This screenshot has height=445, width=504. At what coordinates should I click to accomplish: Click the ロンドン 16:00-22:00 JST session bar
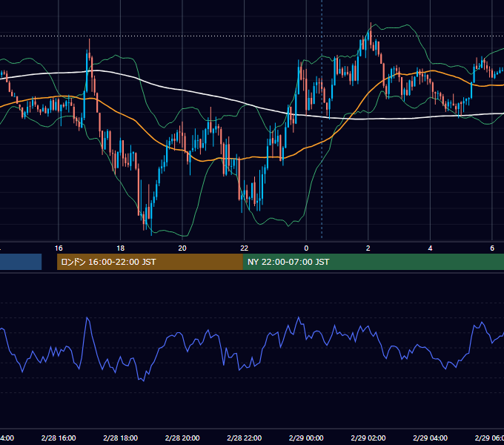pyautogui.click(x=150, y=262)
